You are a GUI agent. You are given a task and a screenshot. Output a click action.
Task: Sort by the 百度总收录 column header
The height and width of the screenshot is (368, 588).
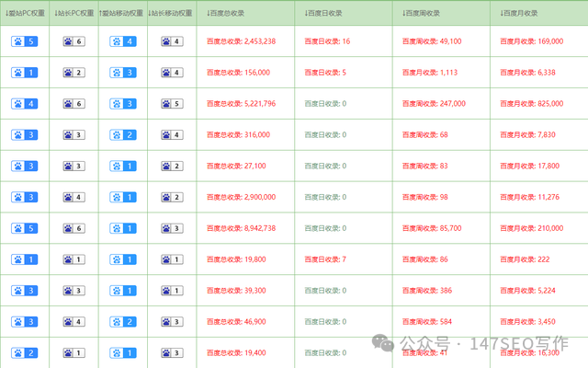[x=225, y=13]
